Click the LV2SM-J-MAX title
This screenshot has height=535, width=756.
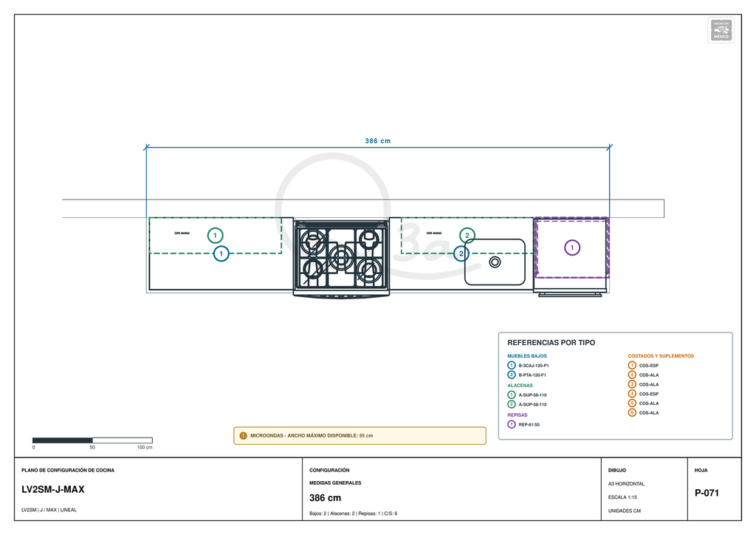(53, 490)
